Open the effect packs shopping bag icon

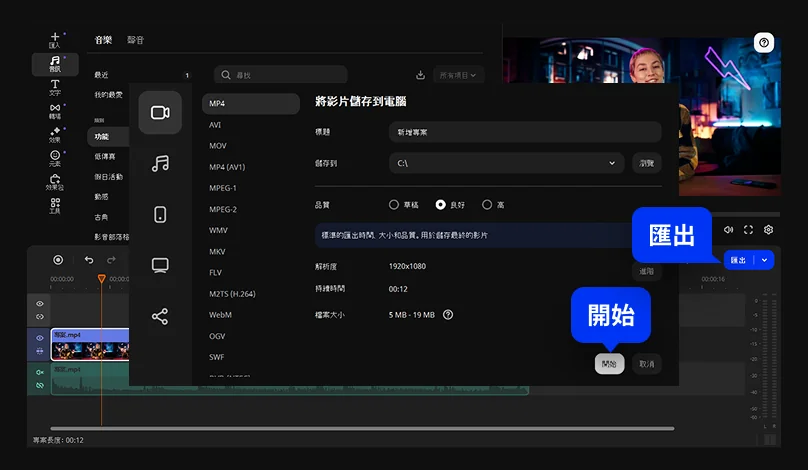click(x=55, y=182)
